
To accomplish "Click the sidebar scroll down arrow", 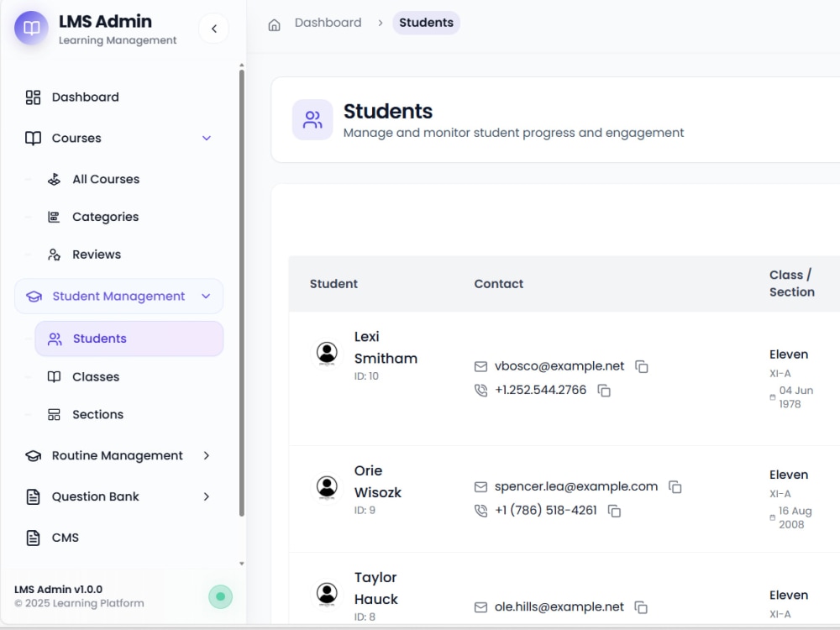I will (242, 564).
